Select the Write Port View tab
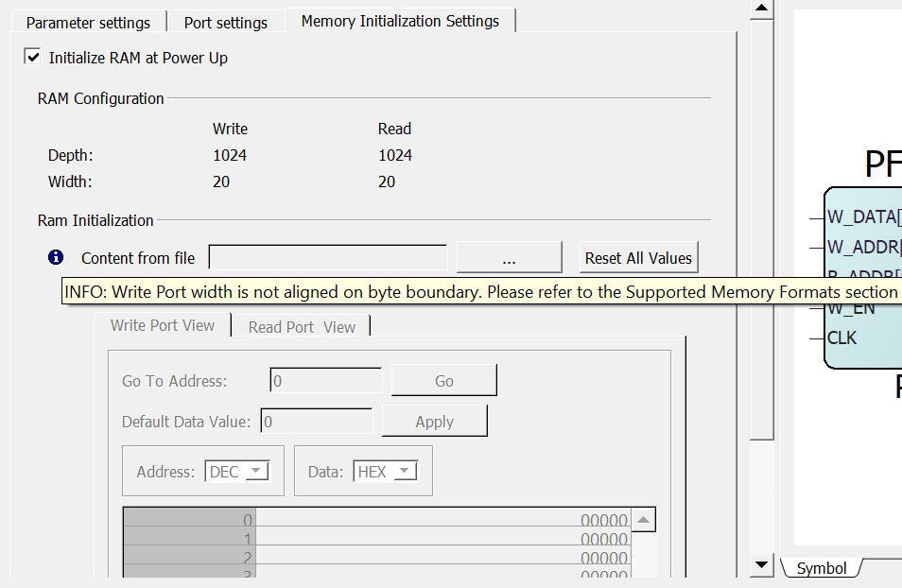 (x=163, y=325)
